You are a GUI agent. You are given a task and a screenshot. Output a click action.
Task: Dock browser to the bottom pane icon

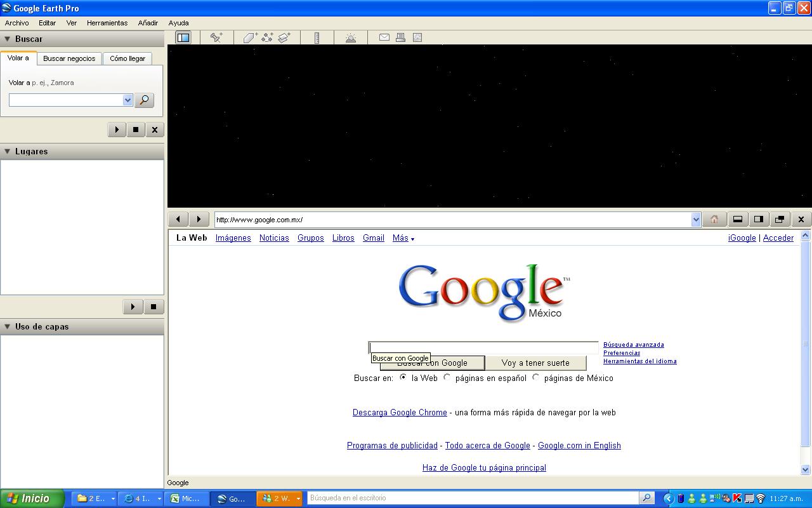738,219
